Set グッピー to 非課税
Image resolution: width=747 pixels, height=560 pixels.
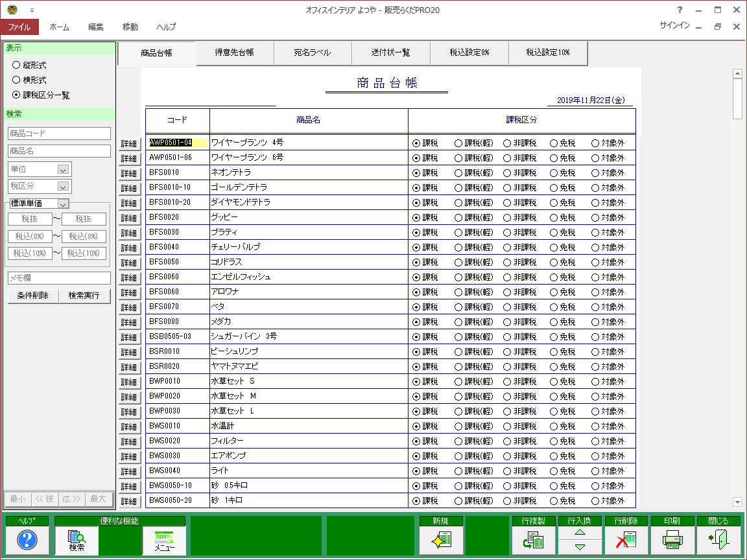[507, 218]
